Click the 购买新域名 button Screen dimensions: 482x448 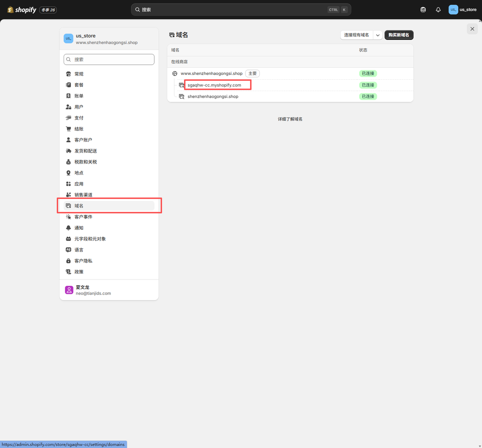(399, 35)
